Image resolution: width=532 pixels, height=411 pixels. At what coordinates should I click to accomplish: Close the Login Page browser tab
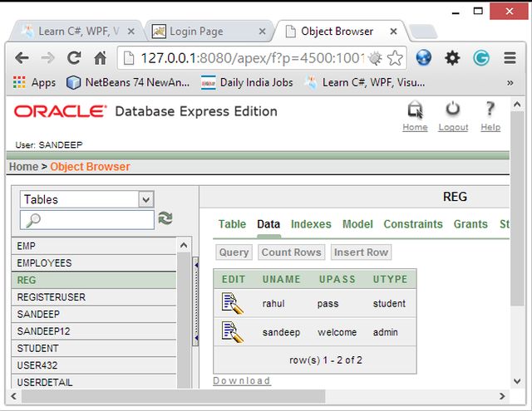pos(262,32)
